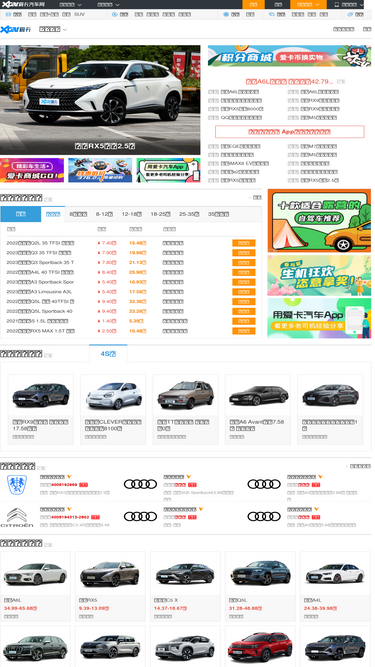Screen dimensions: 375x667
Task: Open the CLEVER white mini car thumbnail
Action: pos(113,396)
